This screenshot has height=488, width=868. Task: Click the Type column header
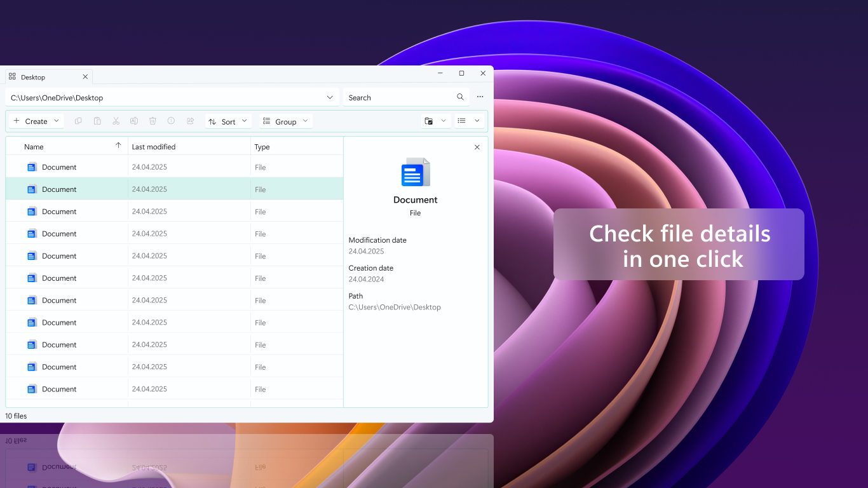[x=297, y=147]
